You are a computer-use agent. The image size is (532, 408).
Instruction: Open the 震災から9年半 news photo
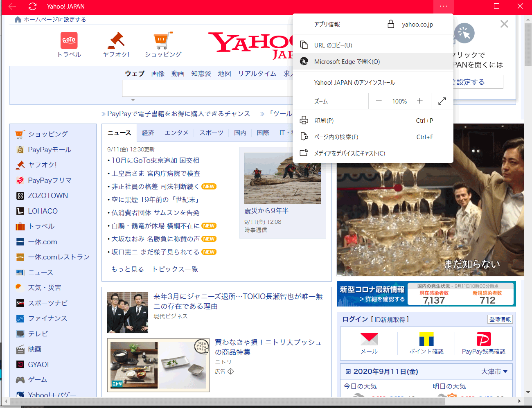click(x=283, y=178)
